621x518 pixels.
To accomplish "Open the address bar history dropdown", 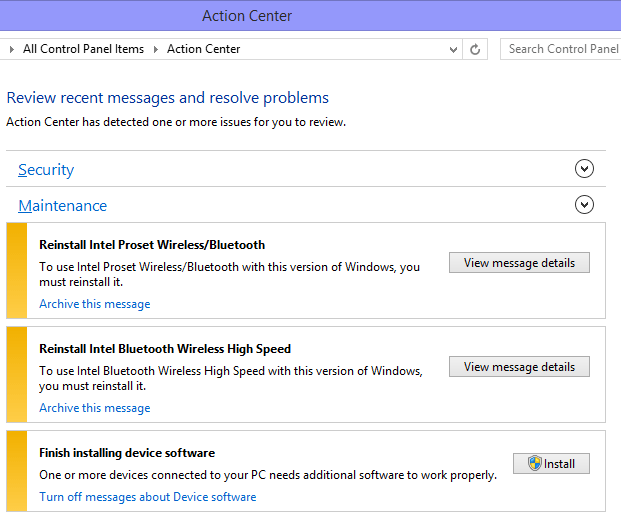I will (x=453, y=50).
